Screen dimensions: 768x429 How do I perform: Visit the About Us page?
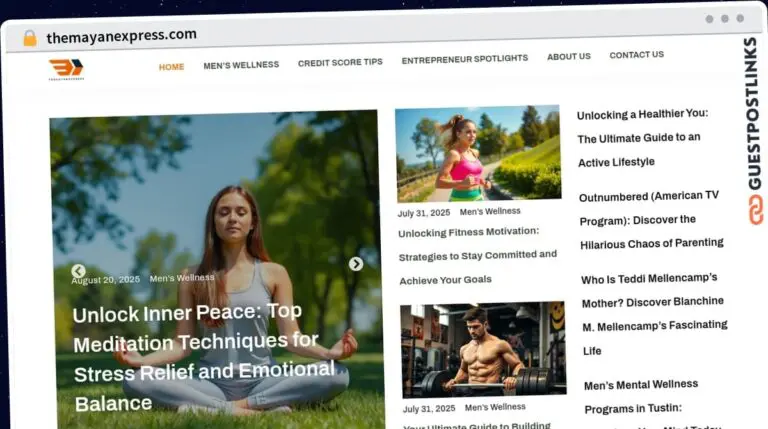point(568,57)
